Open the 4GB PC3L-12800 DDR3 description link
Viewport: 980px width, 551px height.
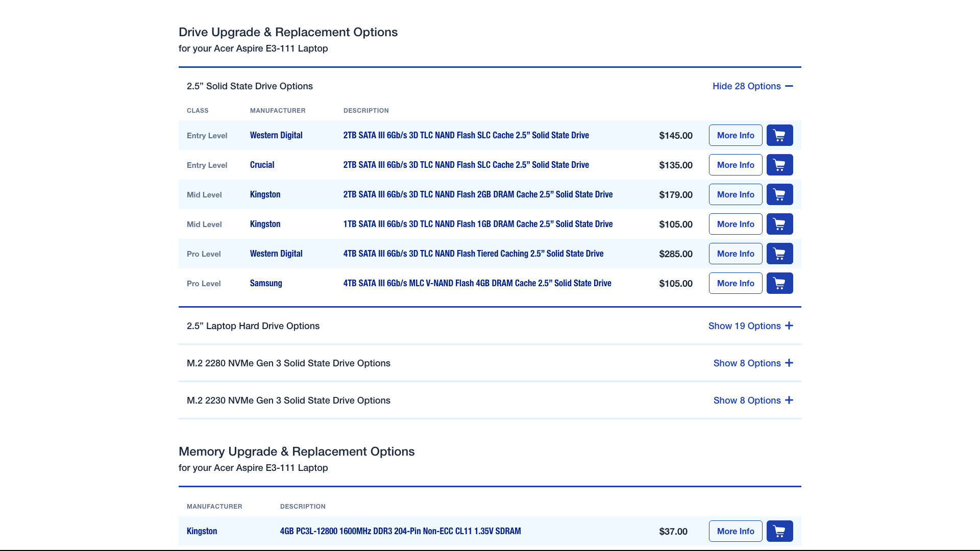point(400,531)
